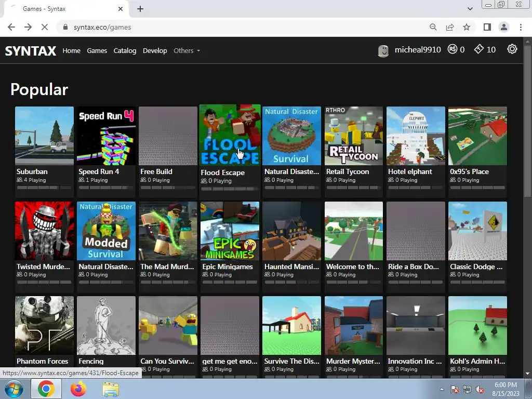Click Murder Mystery thumbnail
This screenshot has width=532, height=399.
353,325
